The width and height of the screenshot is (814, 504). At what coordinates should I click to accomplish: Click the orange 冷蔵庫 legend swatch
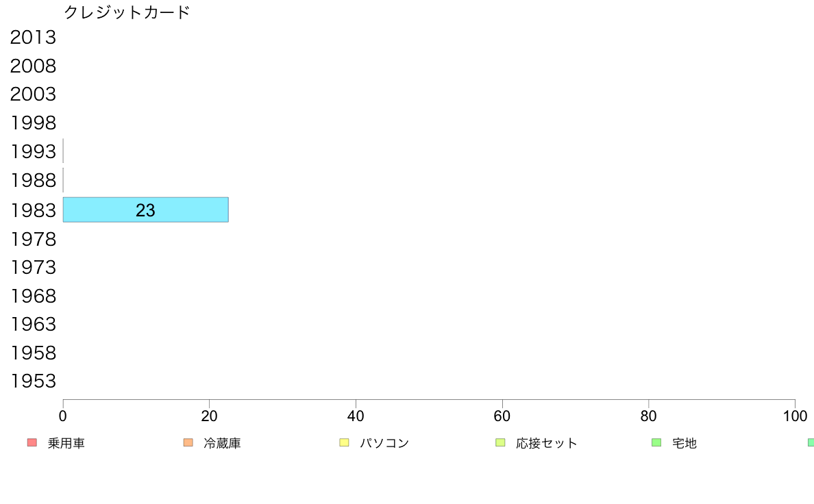[188, 442]
